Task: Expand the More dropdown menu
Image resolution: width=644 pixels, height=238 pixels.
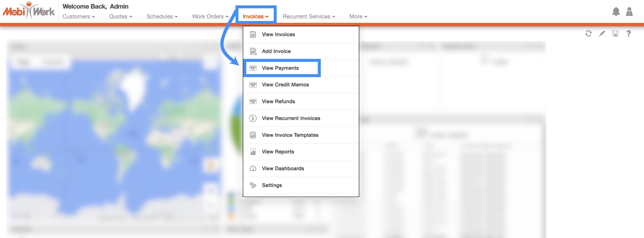Action: click(358, 17)
